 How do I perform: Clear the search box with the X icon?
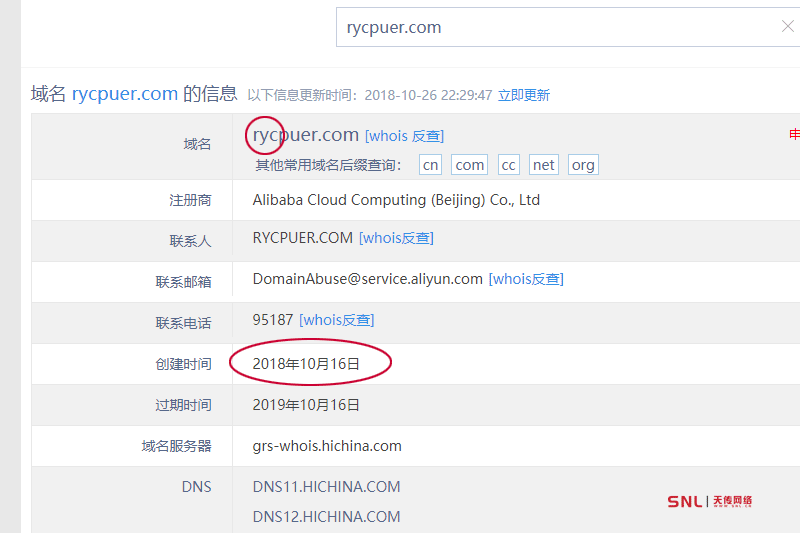pos(788,27)
